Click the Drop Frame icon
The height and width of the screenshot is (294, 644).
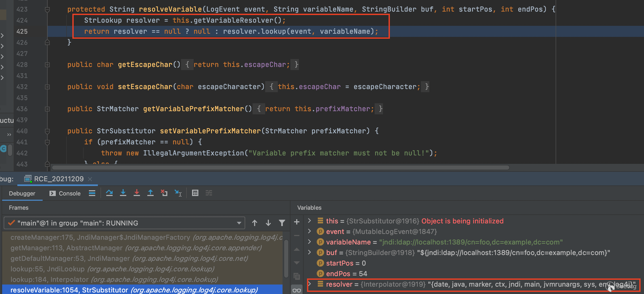pos(164,193)
